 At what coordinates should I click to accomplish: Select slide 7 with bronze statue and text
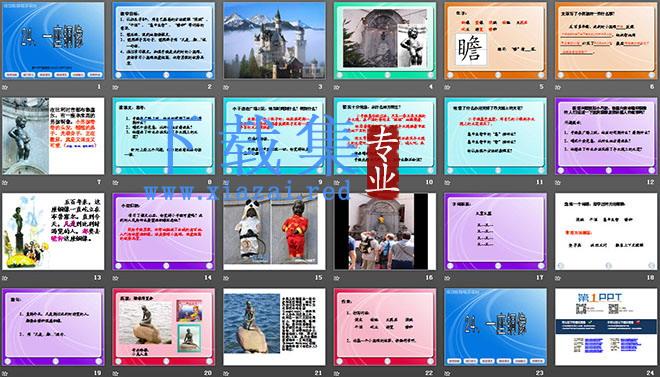[x=53, y=136]
